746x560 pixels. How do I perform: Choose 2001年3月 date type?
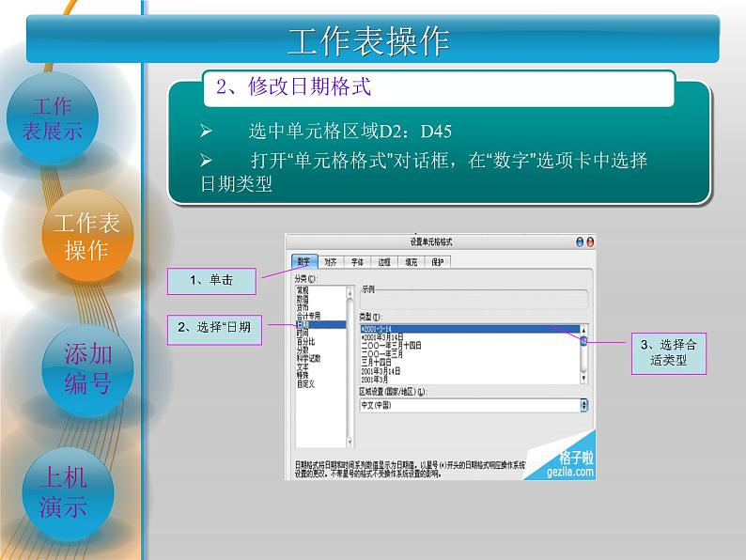(375, 380)
